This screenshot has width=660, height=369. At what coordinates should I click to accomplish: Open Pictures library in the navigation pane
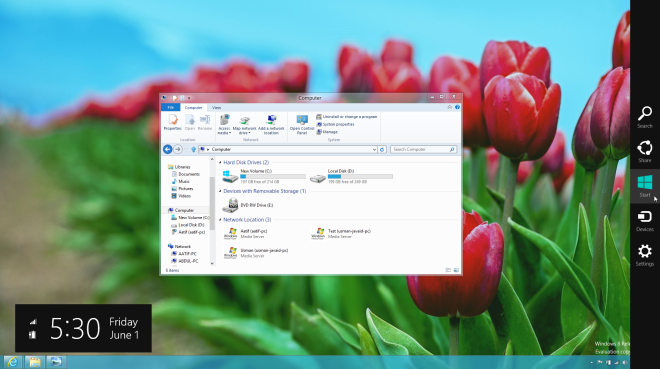(182, 188)
